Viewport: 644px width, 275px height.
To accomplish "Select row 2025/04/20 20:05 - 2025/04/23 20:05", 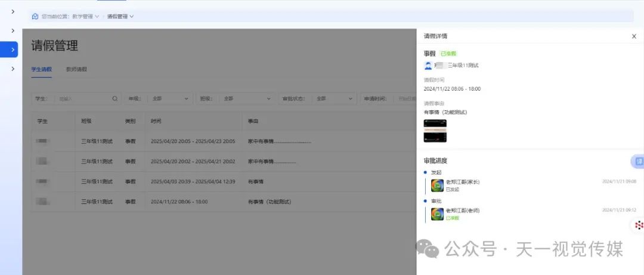I will click(224, 141).
